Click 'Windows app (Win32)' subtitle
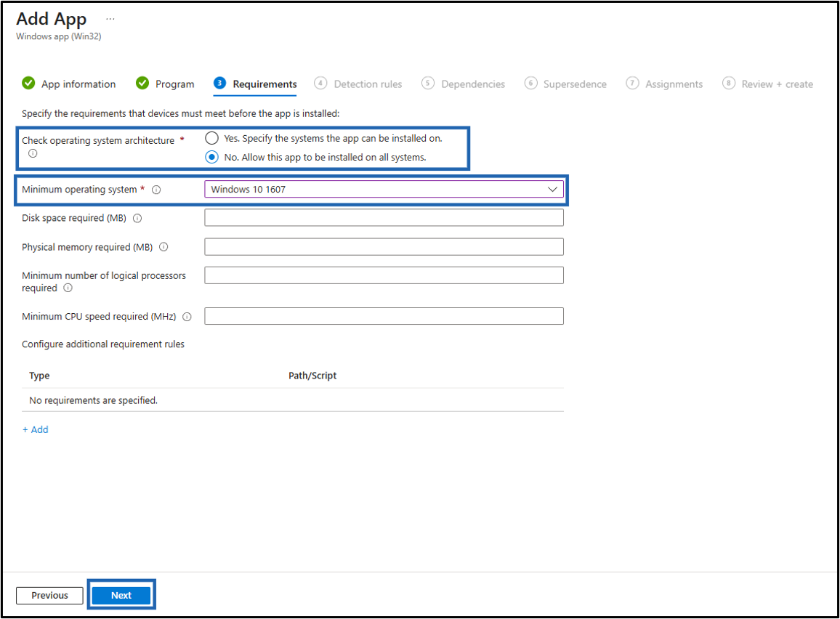This screenshot has height=619, width=840. pos(58,36)
